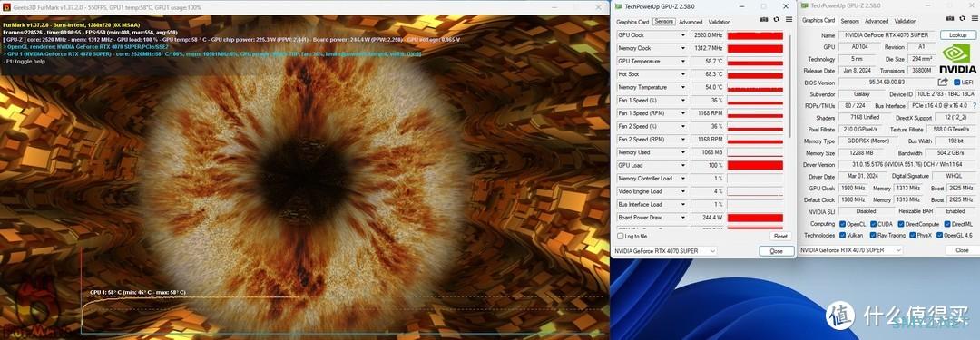The image size is (980, 340).
Task: Toggle the DirectML checkbox
Action: pos(946,224)
